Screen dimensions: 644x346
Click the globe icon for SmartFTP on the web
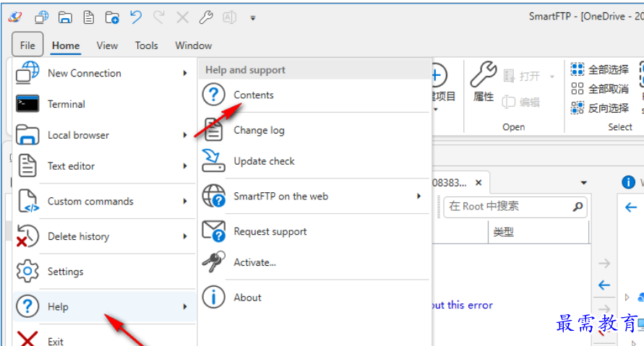[x=213, y=196]
